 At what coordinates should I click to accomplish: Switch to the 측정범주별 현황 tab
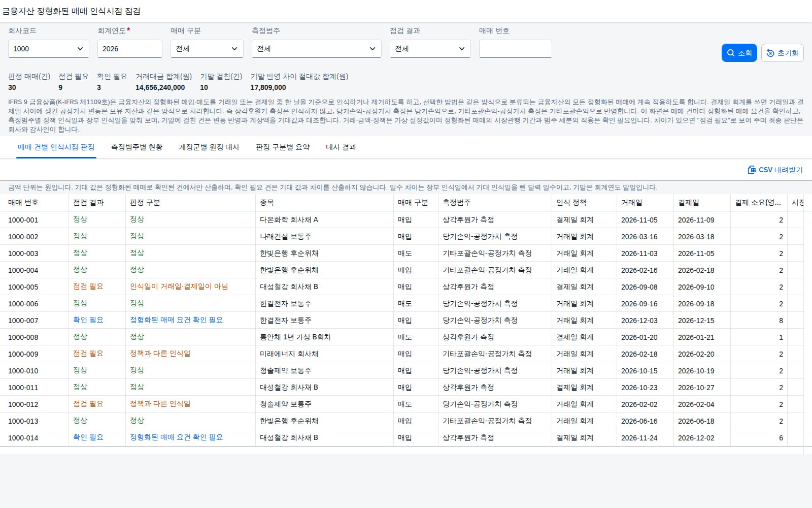click(x=137, y=147)
